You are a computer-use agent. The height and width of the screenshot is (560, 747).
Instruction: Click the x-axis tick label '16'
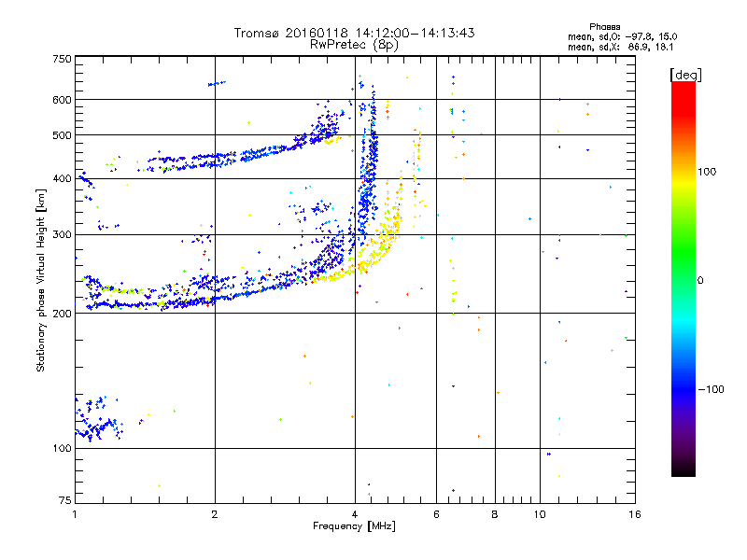click(x=635, y=514)
